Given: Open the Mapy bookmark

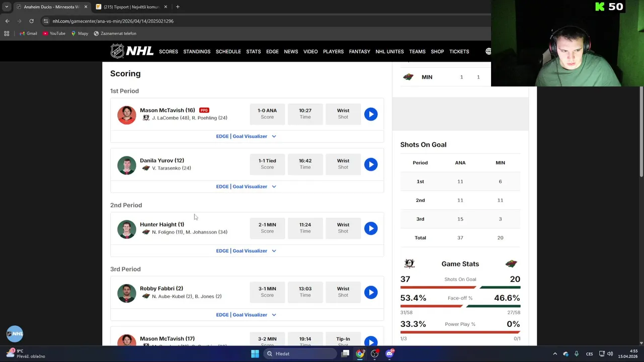Looking at the screenshot, I should pyautogui.click(x=79, y=33).
